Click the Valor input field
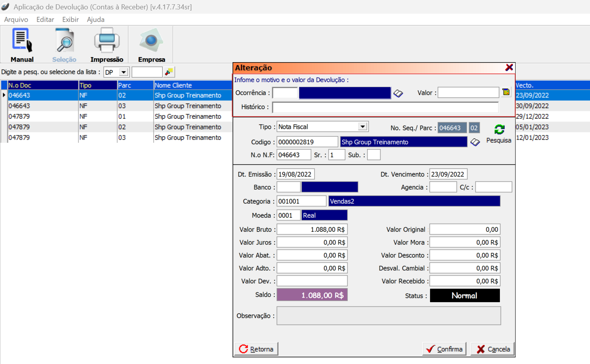The image size is (590, 364). [x=468, y=93]
